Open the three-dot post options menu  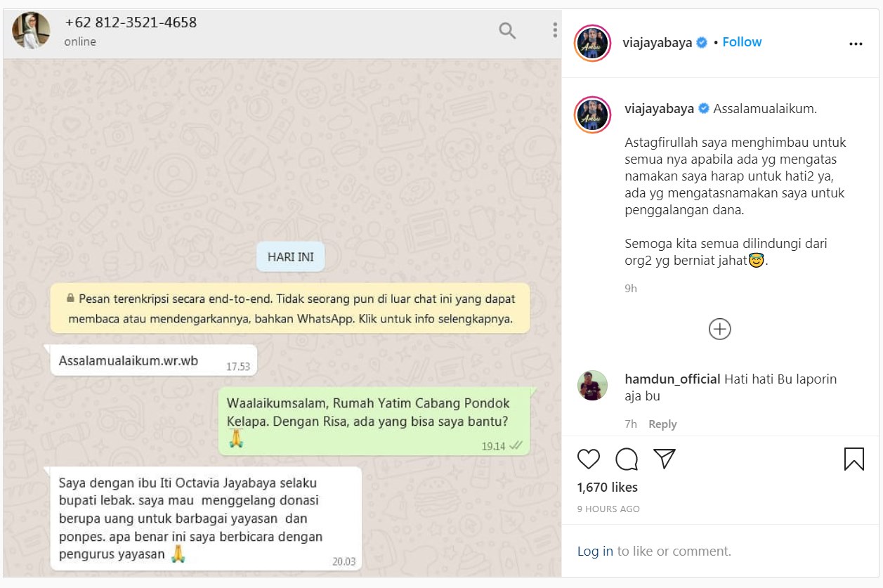tap(856, 44)
